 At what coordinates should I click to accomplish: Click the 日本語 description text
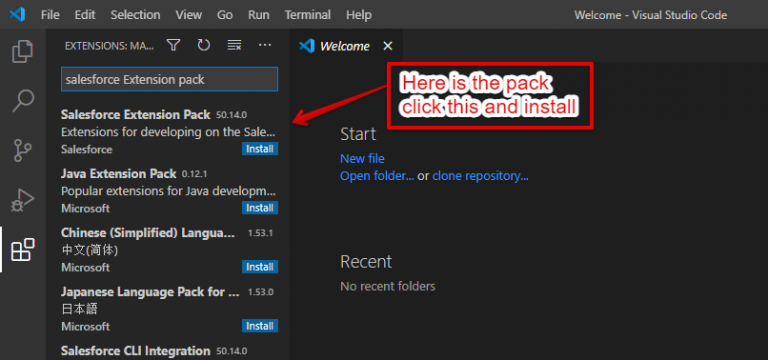click(79, 309)
